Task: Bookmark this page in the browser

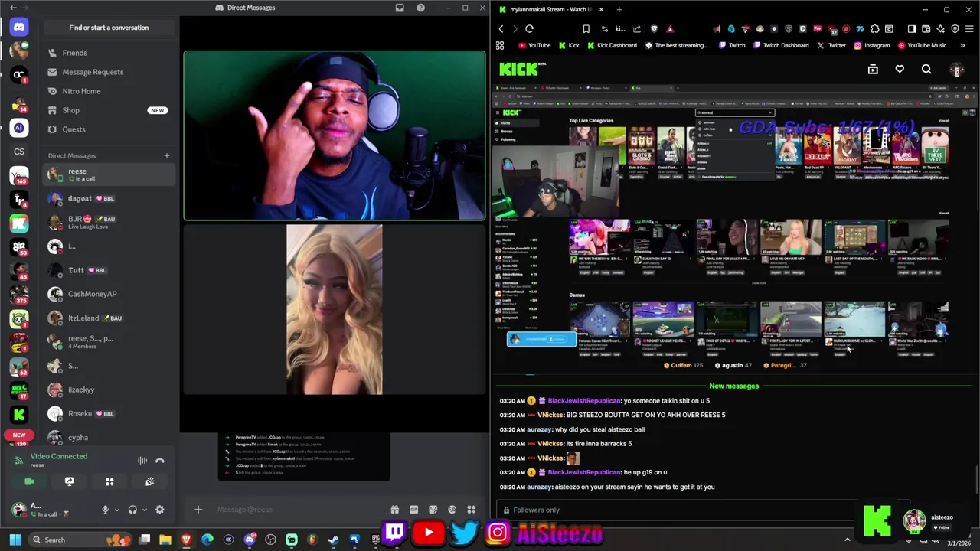Action: pyautogui.click(x=586, y=29)
